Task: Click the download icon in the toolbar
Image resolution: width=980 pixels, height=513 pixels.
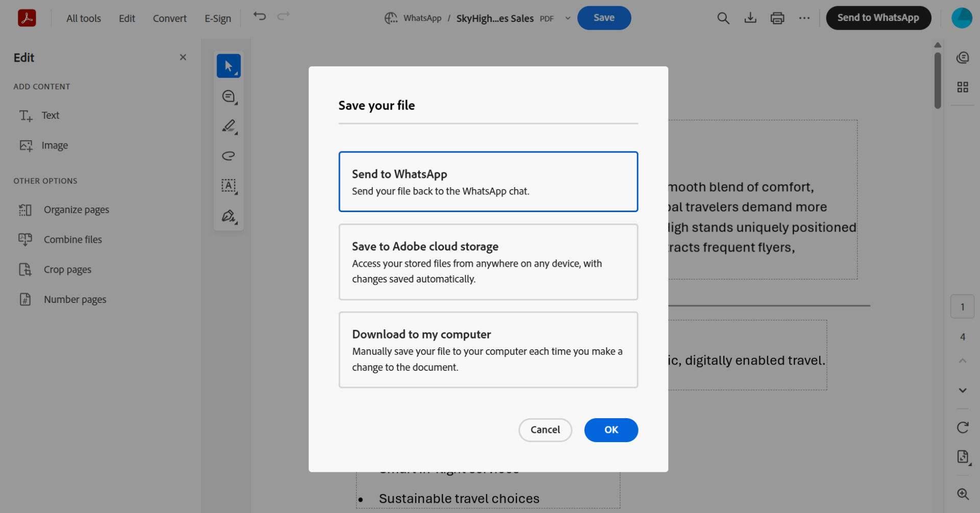Action: pyautogui.click(x=750, y=18)
